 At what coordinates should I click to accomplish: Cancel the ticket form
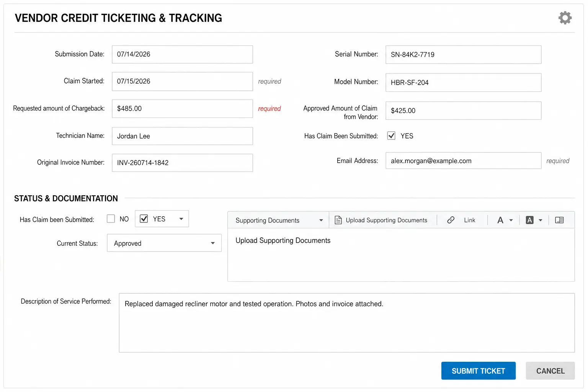(550, 371)
